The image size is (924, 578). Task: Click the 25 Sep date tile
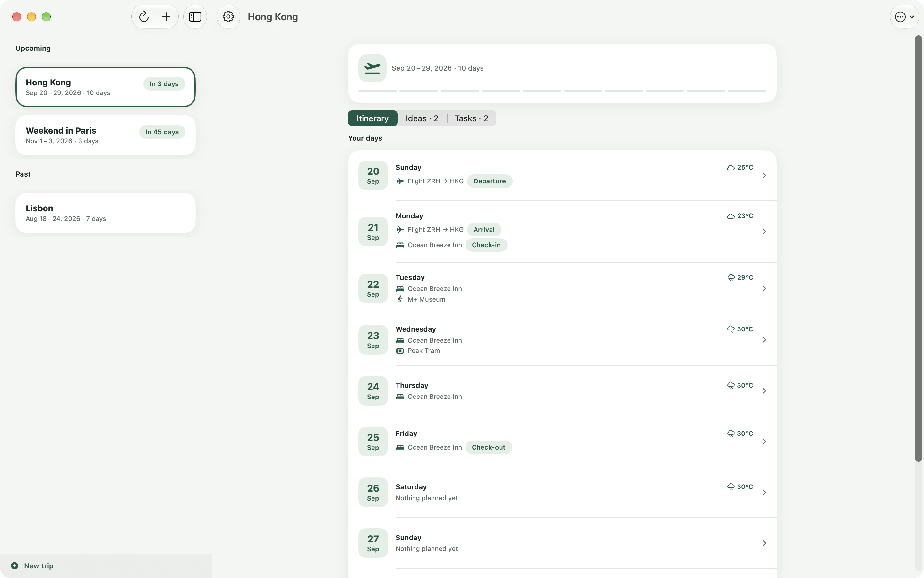pos(373,442)
